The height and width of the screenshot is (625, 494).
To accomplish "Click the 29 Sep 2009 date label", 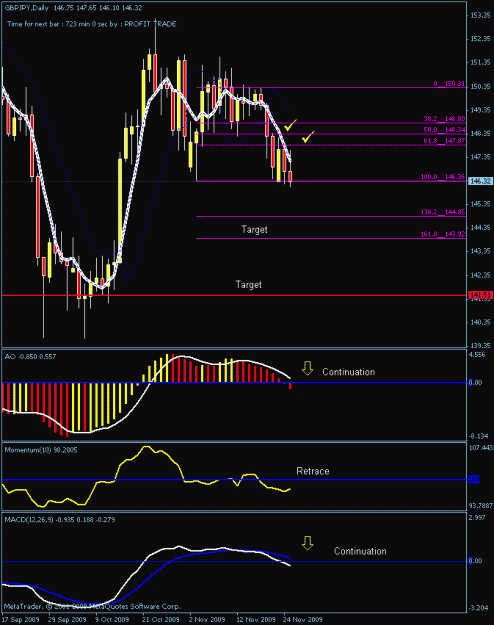I will point(67,619).
